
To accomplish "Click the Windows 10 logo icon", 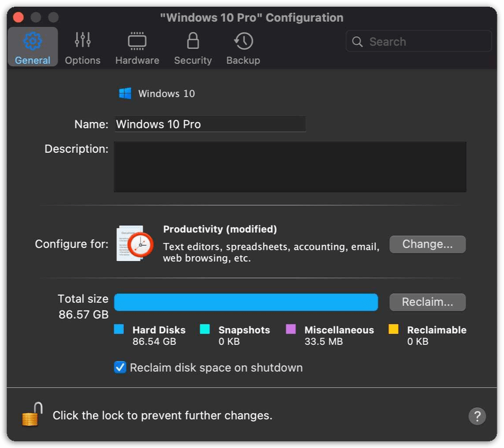I will [x=125, y=94].
